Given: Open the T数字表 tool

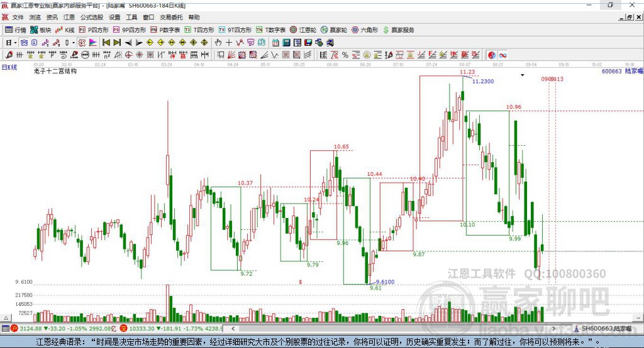Looking at the screenshot, I should (270, 30).
